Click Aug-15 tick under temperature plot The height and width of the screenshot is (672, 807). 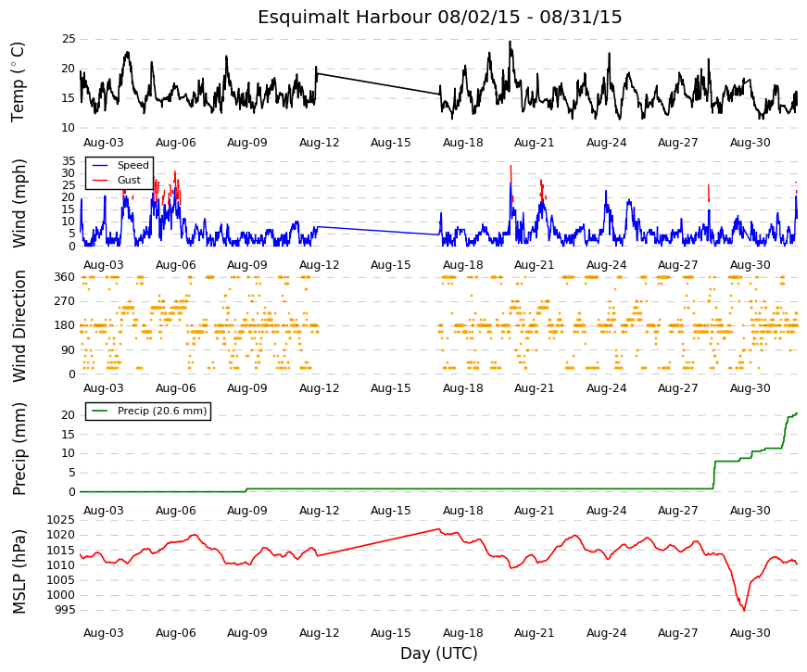tap(391, 143)
